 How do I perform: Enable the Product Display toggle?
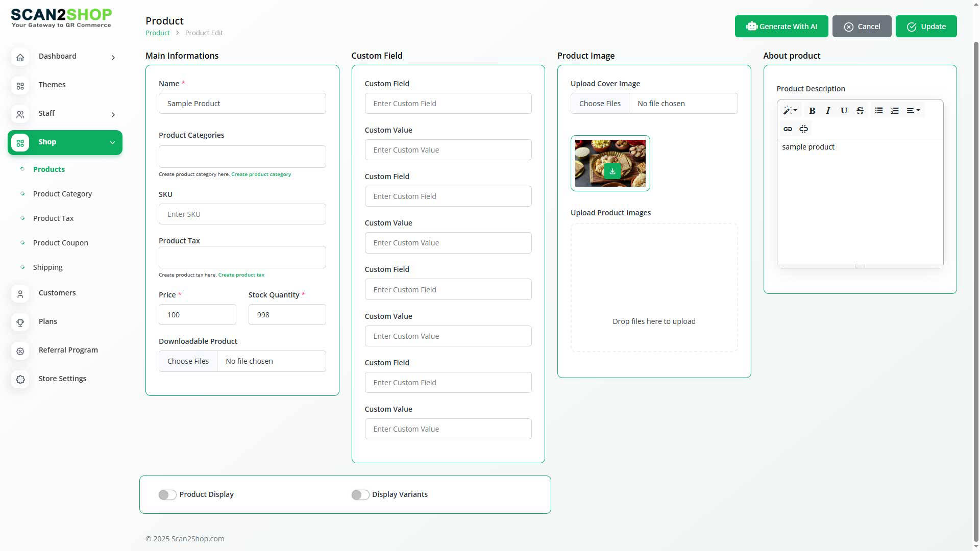click(167, 495)
